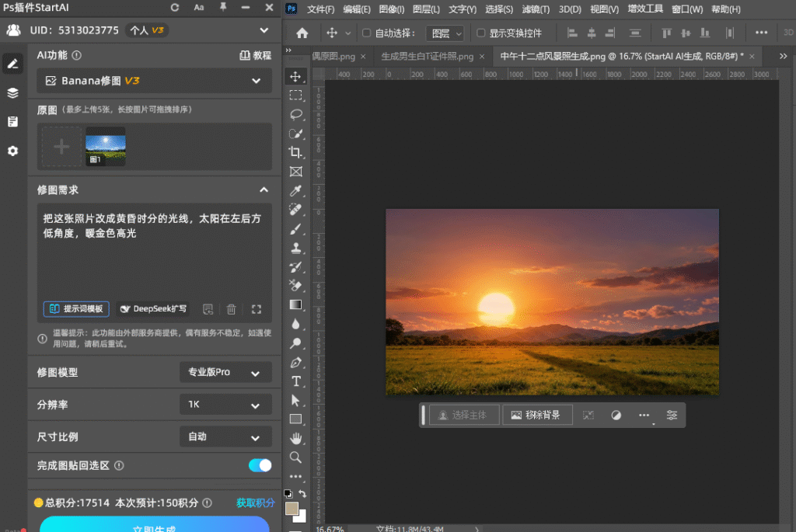796x532 pixels.
Task: Activate the Crop tool
Action: tap(295, 153)
